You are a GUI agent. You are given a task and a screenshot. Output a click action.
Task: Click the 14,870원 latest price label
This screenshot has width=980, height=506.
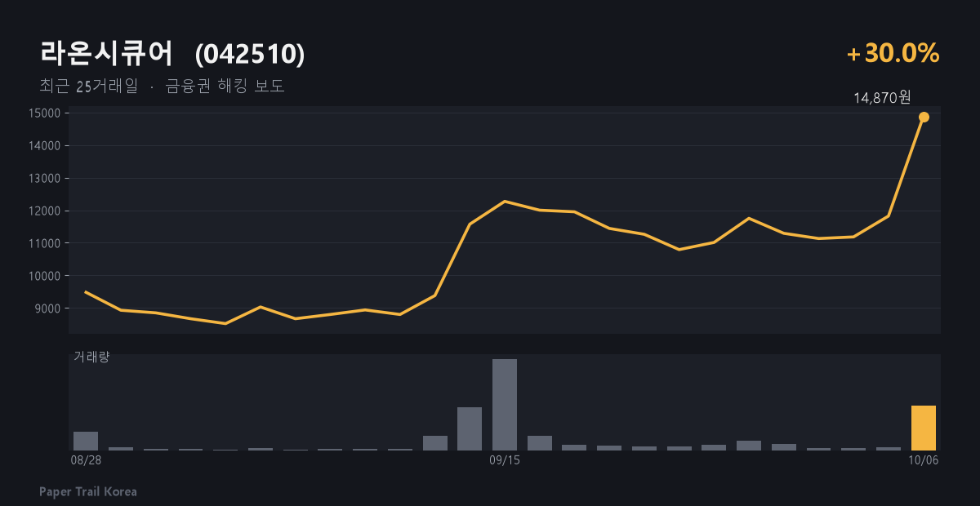(x=882, y=98)
